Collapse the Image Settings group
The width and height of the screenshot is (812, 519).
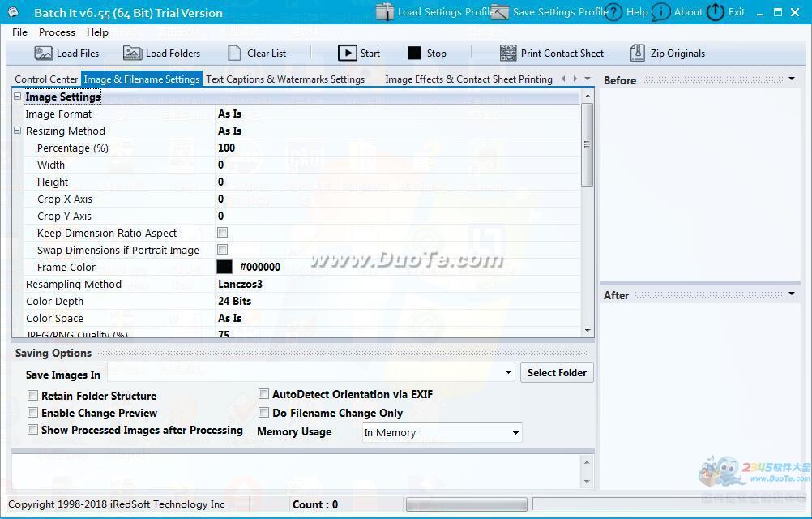tap(18, 97)
